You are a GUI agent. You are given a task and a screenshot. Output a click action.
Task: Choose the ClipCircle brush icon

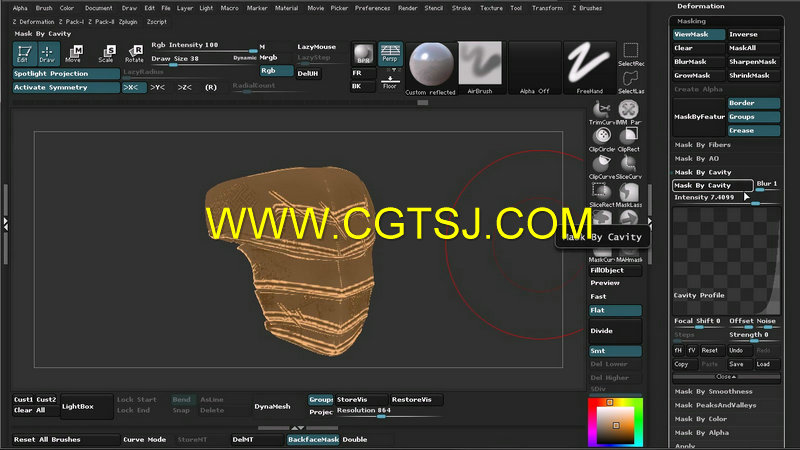(602, 140)
